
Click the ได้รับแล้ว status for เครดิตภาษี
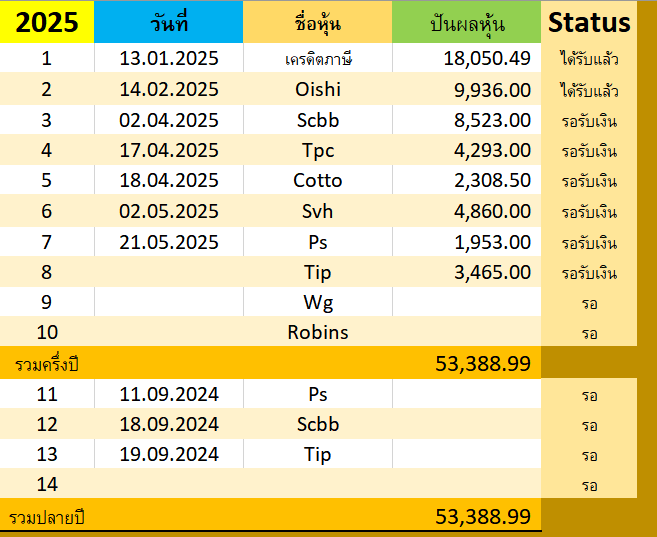(589, 58)
